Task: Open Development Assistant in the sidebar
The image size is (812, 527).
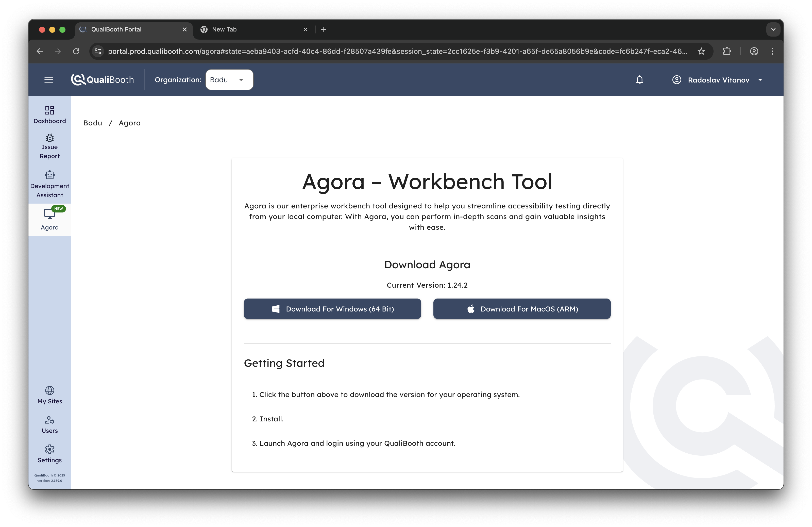Action: click(x=49, y=185)
